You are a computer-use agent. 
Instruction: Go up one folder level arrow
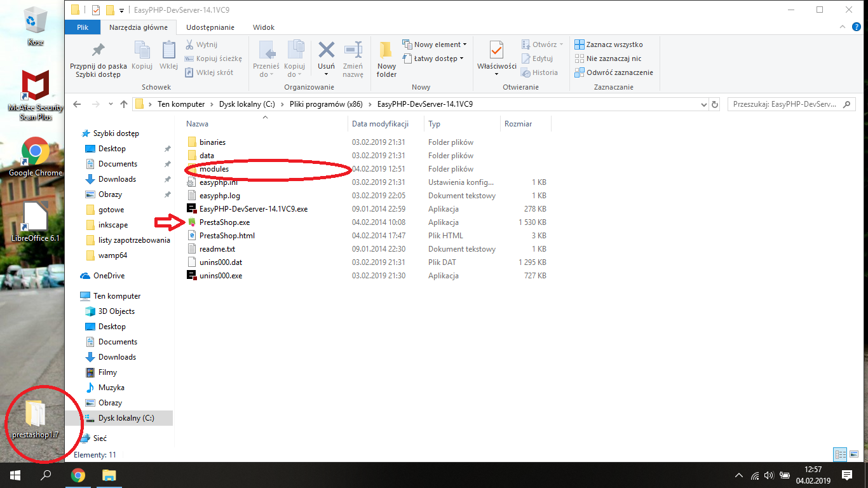click(x=124, y=104)
